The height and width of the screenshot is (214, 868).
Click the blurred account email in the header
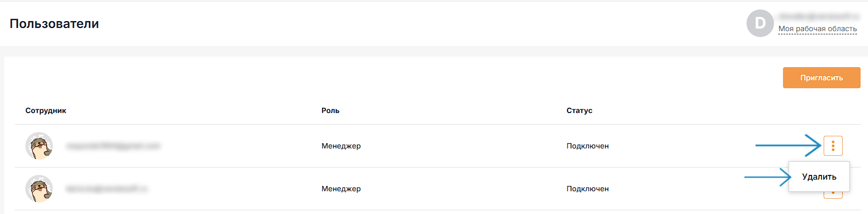[x=818, y=16]
